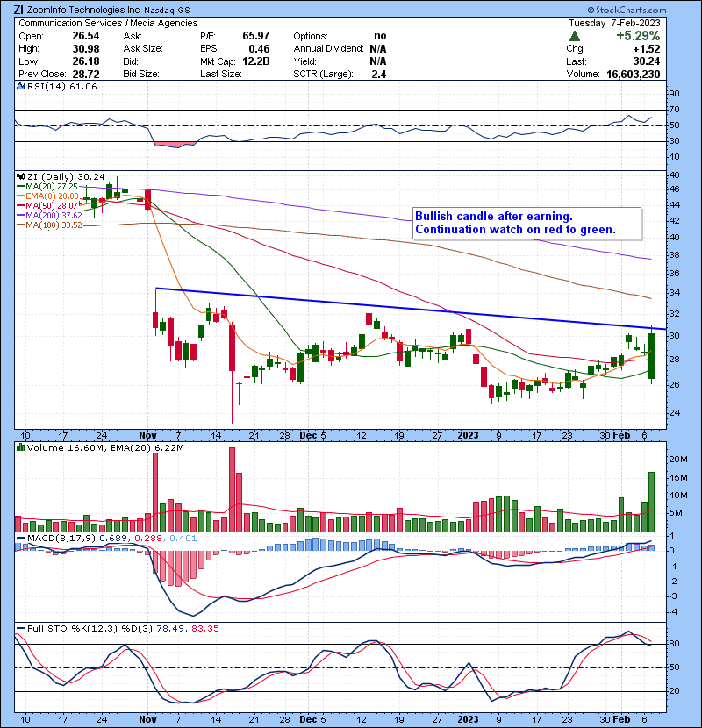Click the RSI(14) 61.06 indicator label
The width and height of the screenshot is (702, 728).
61,86
